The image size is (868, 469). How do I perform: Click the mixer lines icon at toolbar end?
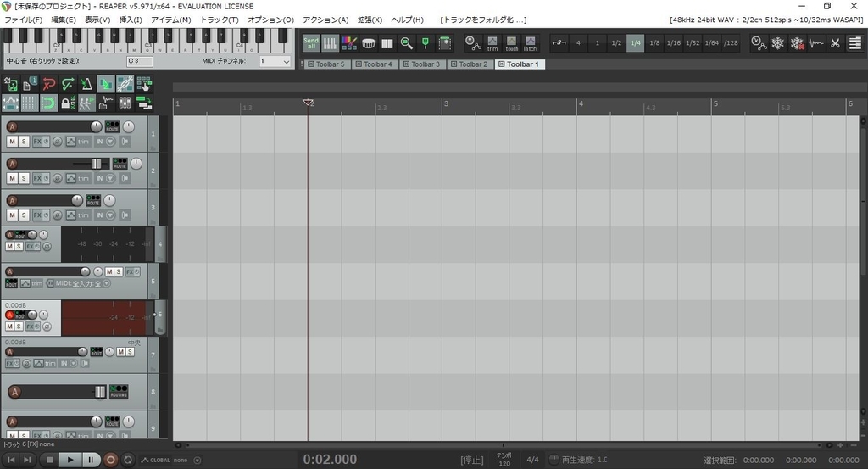[x=854, y=42]
